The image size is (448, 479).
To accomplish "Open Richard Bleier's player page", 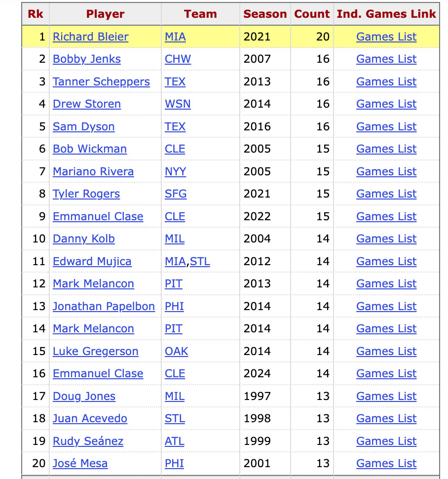I will tap(90, 37).
